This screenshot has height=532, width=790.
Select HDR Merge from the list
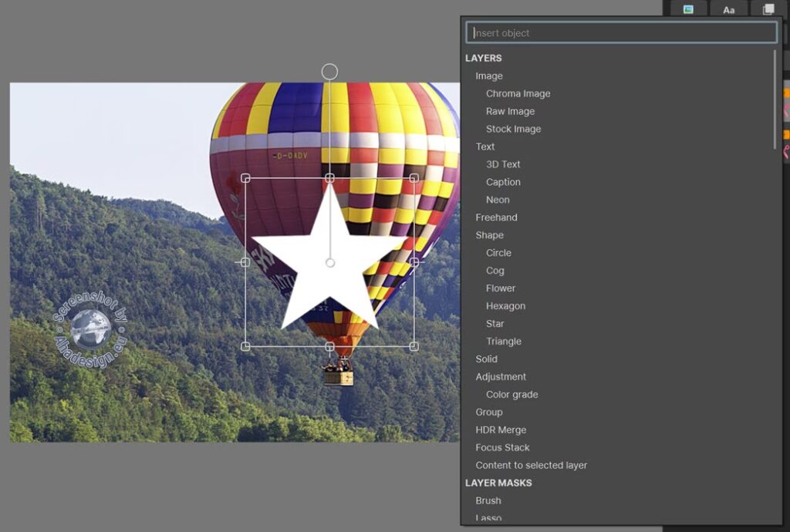501,430
